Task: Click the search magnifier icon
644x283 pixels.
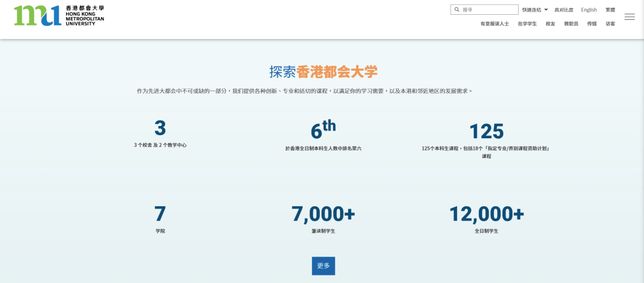Action: (457, 10)
